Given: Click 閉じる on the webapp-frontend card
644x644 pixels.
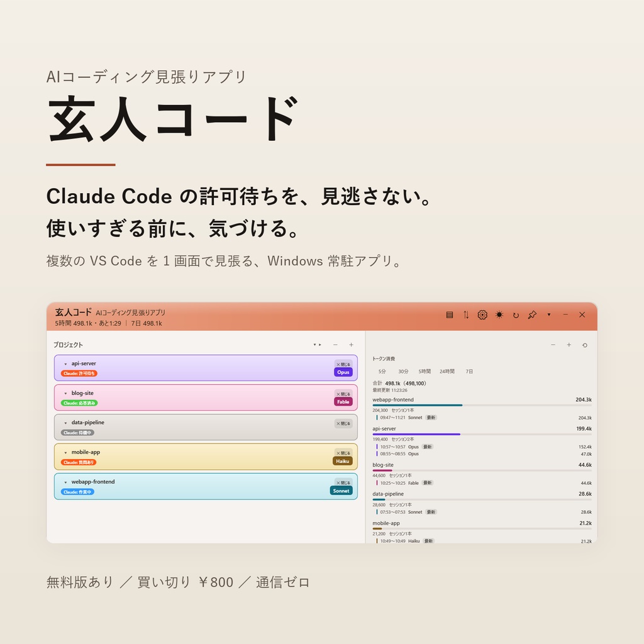Looking at the screenshot, I should pos(343,482).
